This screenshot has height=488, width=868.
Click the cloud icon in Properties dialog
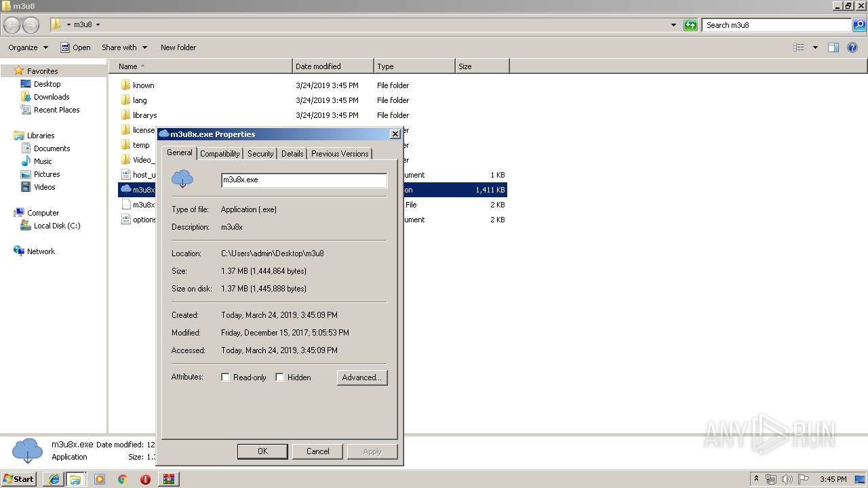coord(182,180)
